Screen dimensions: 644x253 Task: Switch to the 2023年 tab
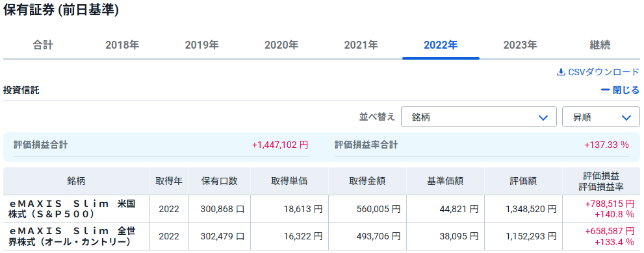point(521,45)
